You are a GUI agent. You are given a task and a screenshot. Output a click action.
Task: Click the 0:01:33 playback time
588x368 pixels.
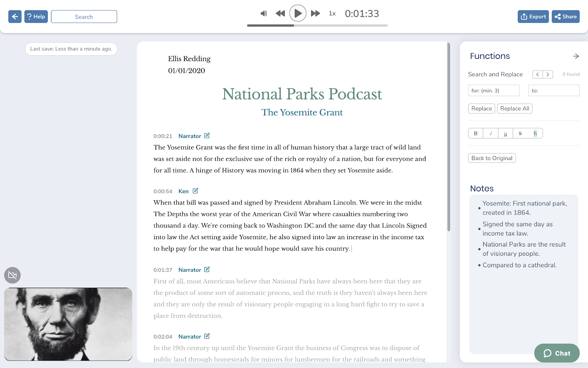click(362, 14)
